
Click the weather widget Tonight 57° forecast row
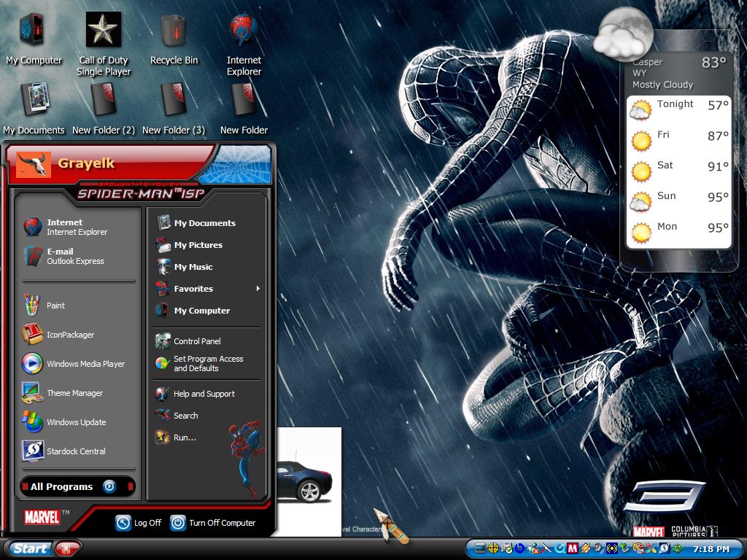coord(679,109)
